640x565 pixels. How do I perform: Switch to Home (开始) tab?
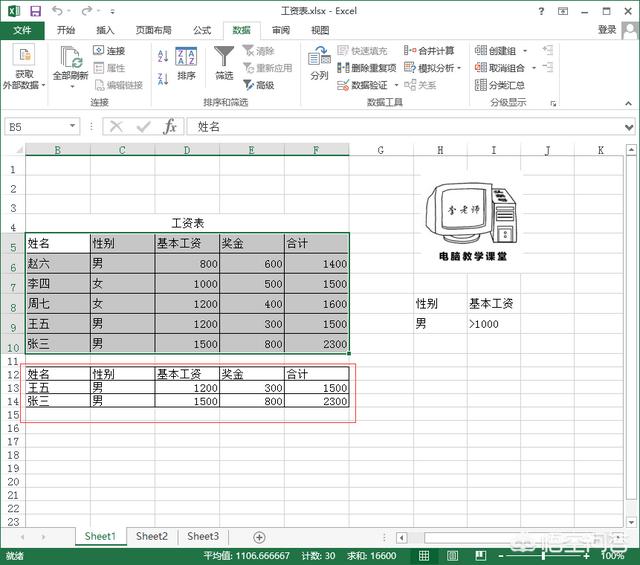(x=66, y=30)
